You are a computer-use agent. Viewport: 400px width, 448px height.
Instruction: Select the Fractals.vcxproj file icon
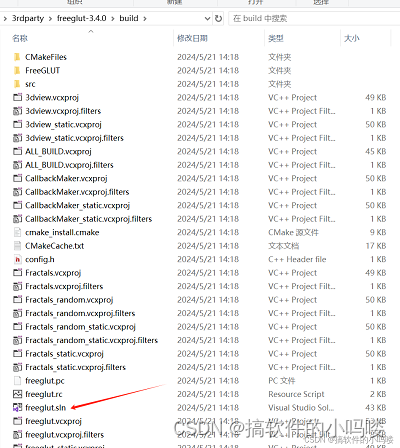coord(17,273)
